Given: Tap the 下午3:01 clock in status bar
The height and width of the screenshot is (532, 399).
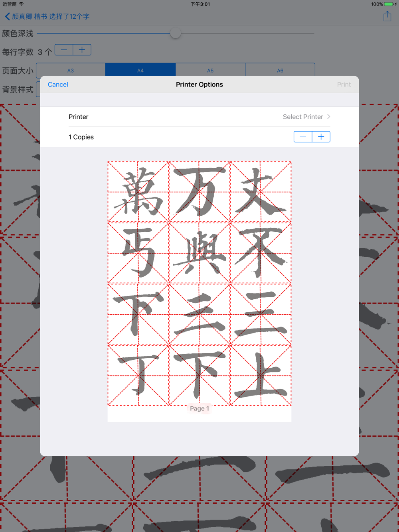Looking at the screenshot, I should (x=200, y=4).
